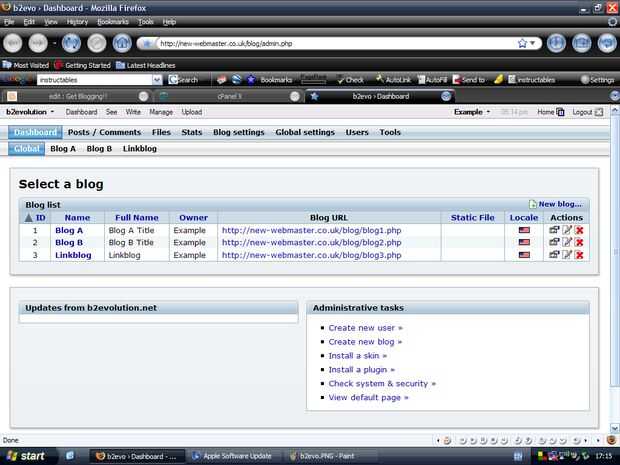The image size is (620, 465).
Task: Switch to the Blog settings tab
Action: coord(238,132)
